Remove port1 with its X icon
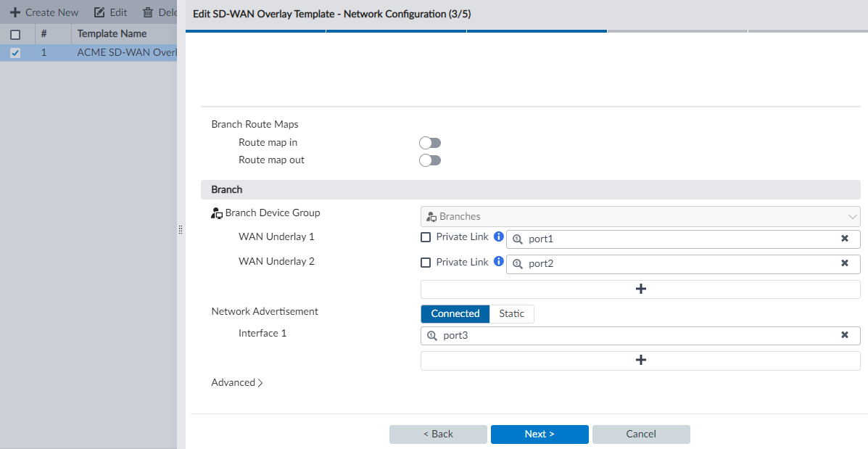Image resolution: width=868 pixels, height=449 pixels. pos(845,239)
